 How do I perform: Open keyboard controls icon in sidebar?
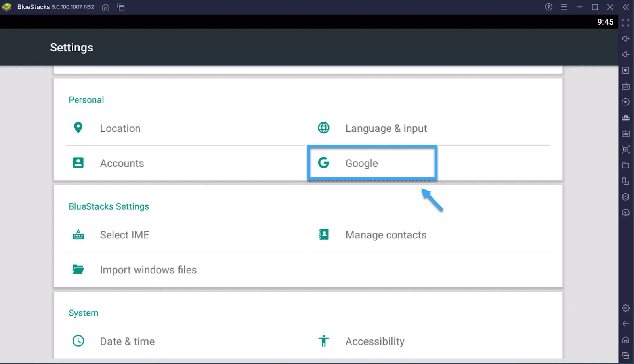[626, 86]
